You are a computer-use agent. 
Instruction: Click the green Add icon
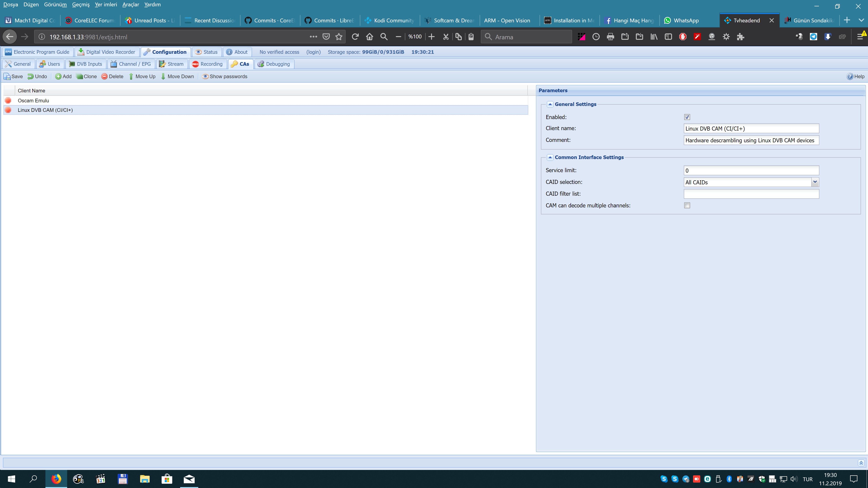pos(58,76)
